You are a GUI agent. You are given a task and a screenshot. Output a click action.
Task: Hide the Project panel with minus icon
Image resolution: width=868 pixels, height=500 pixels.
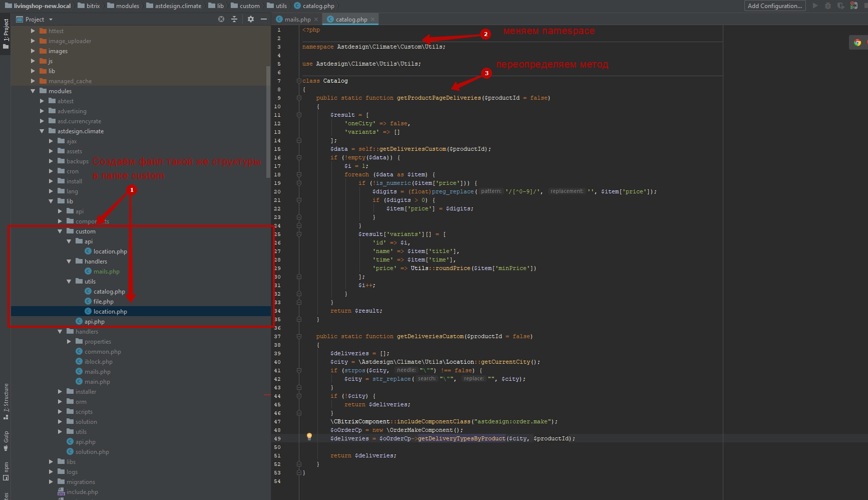point(264,19)
